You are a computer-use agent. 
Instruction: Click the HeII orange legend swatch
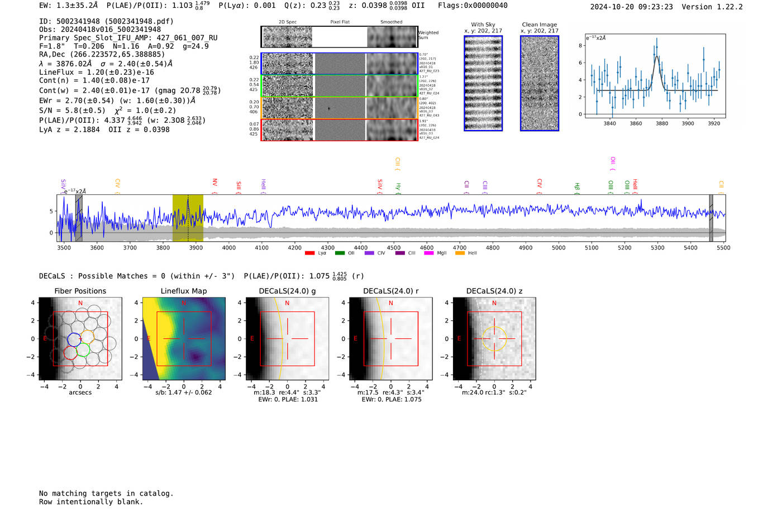[460, 253]
